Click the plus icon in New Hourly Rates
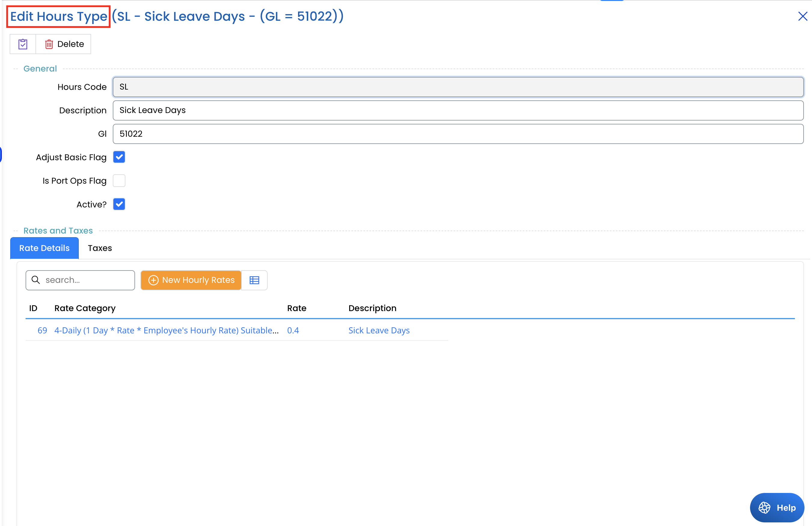812x526 pixels. click(154, 280)
